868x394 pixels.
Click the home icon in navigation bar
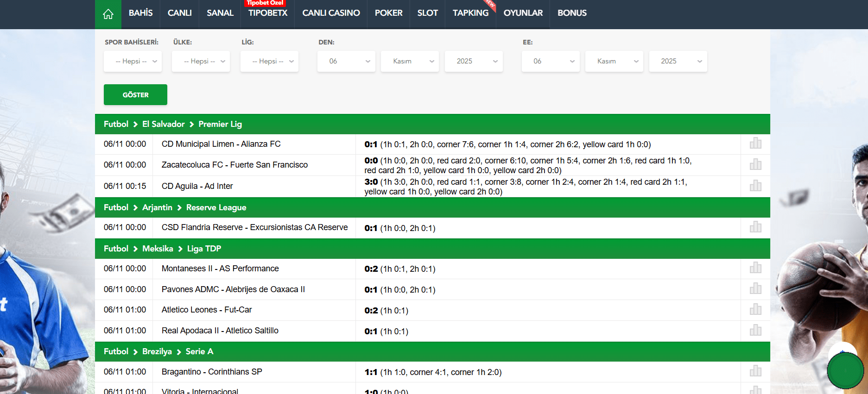108,14
